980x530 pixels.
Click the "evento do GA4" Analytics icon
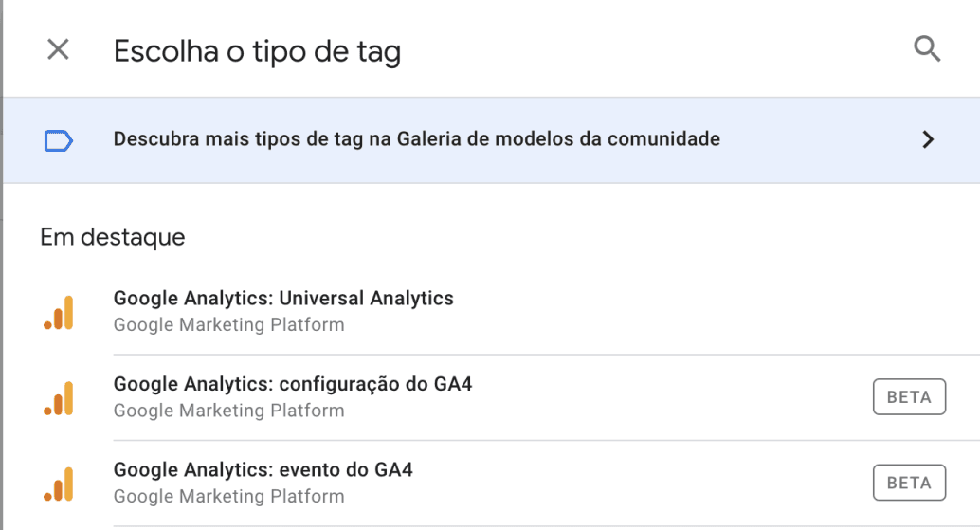59,483
